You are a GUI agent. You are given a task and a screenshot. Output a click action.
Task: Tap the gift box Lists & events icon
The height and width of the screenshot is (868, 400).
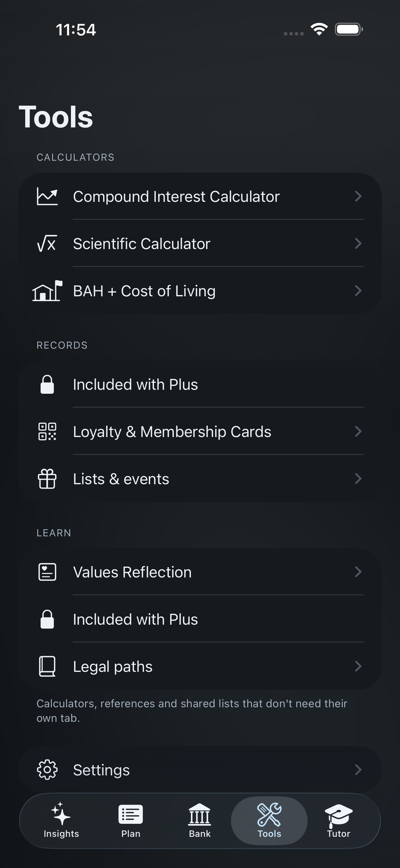pos(47,479)
